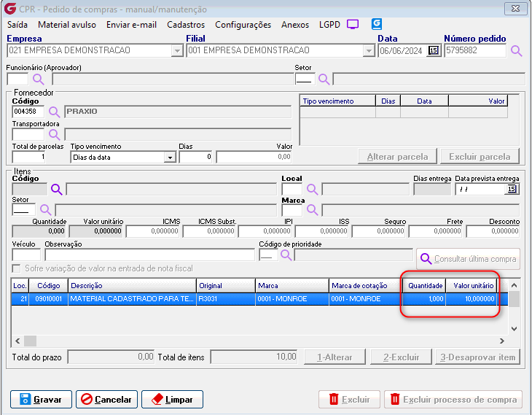
Task: Click the 3-Desaprovar item button
Action: point(477,357)
